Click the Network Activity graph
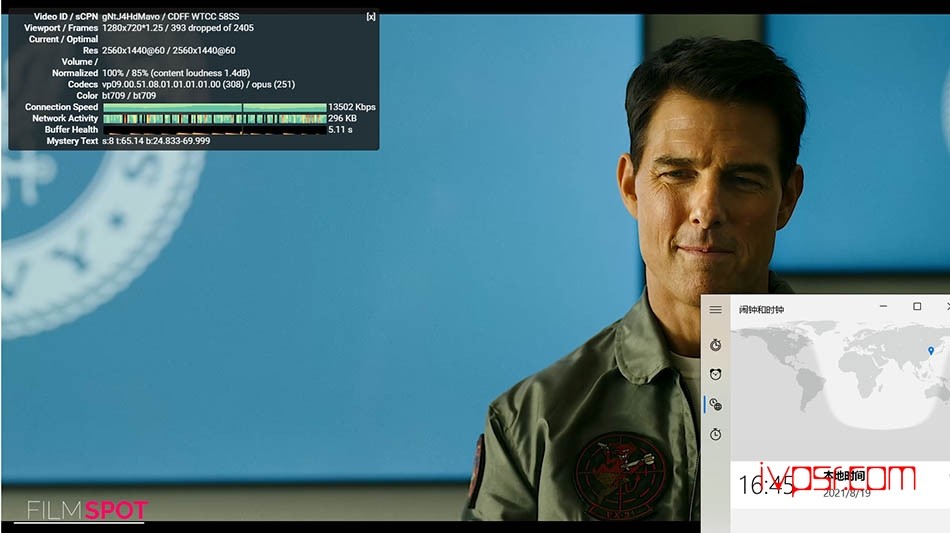The width and height of the screenshot is (950, 533). tap(214, 119)
